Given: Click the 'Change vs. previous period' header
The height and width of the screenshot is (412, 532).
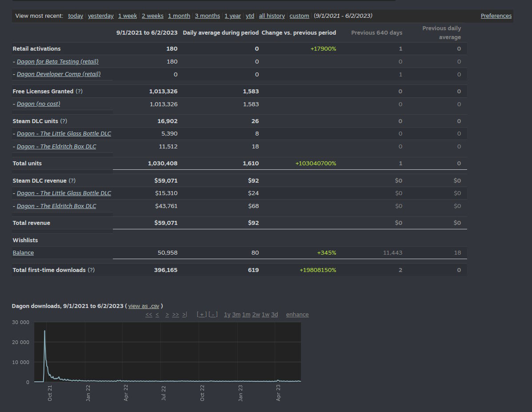Looking at the screenshot, I should 299,33.
